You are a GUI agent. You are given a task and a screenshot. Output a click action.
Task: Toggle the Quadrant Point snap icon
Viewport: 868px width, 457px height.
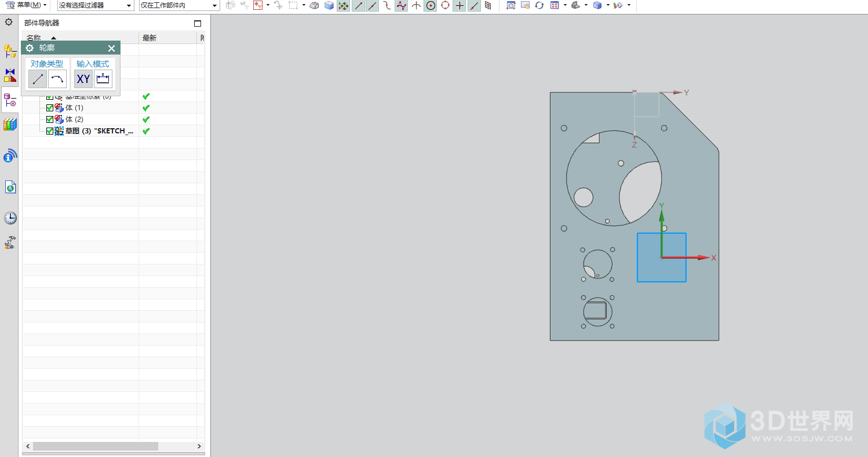[x=445, y=5]
